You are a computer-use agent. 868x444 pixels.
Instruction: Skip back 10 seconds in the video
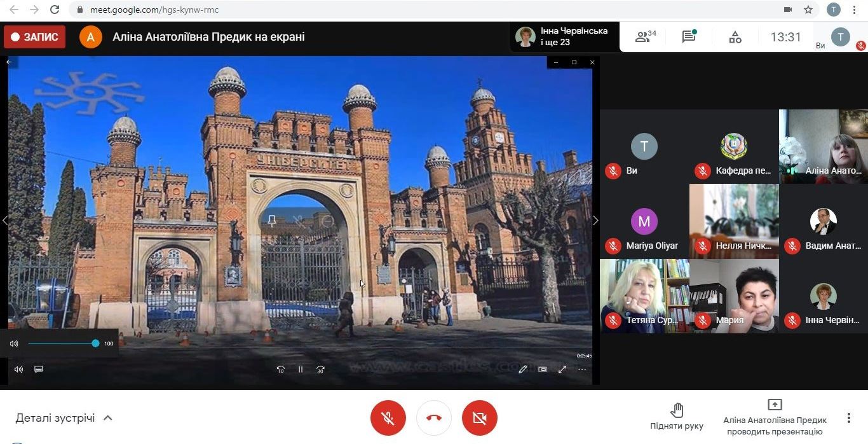tap(281, 369)
